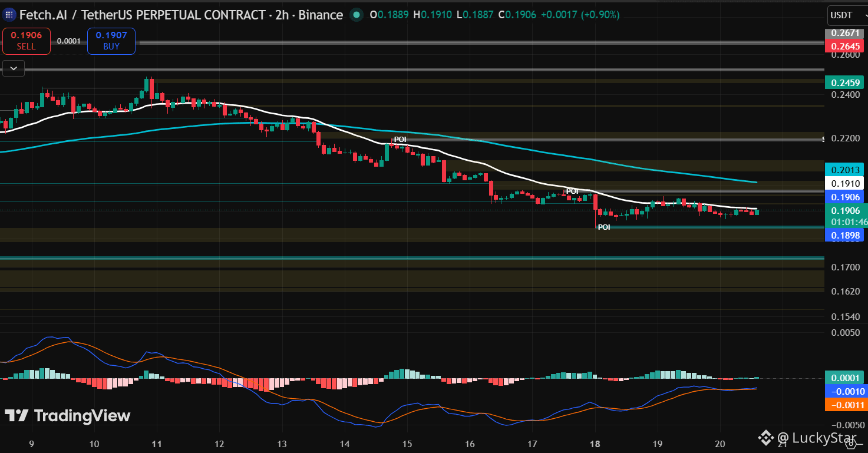
Task: Click date 20 on the time axis
Action: pyautogui.click(x=720, y=444)
